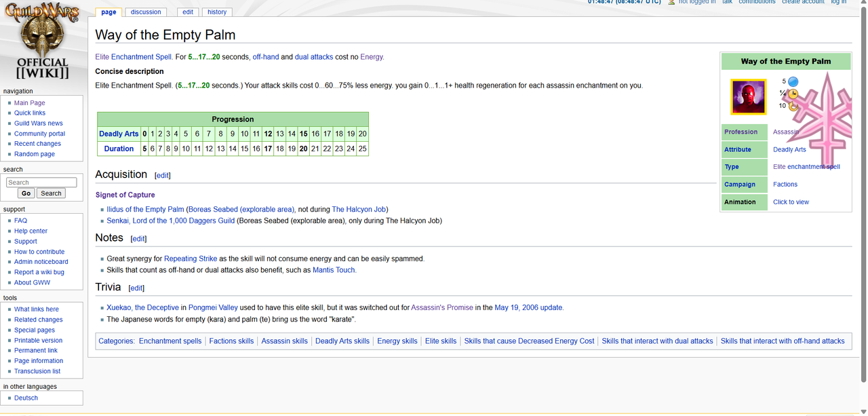Click the Duration row header link
The width and height of the screenshot is (868, 416).
tap(119, 149)
